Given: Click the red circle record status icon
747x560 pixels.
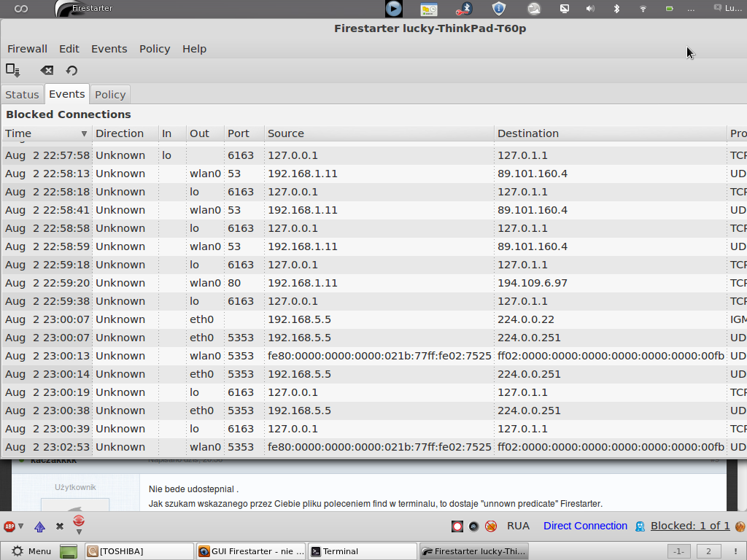Looking at the screenshot, I should pyautogui.click(x=457, y=526).
